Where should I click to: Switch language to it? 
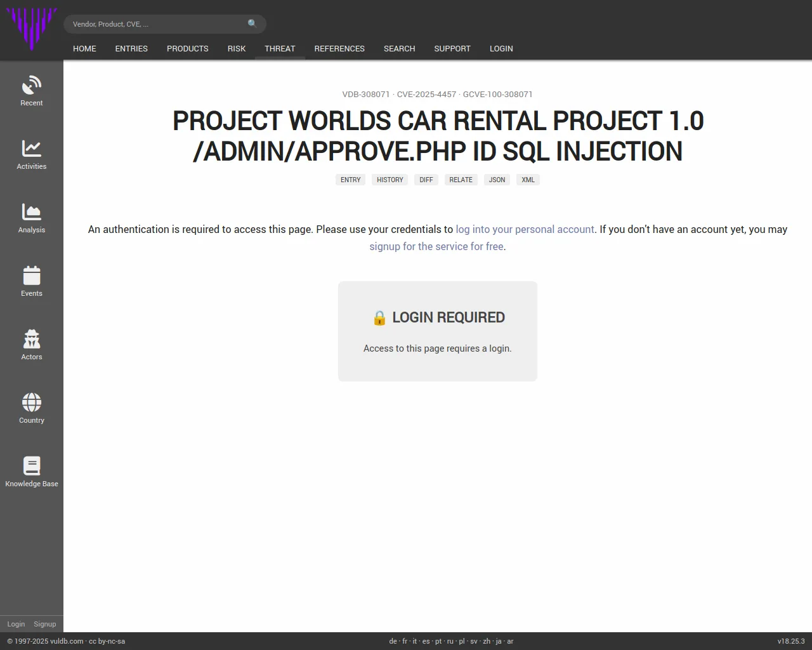pos(415,641)
